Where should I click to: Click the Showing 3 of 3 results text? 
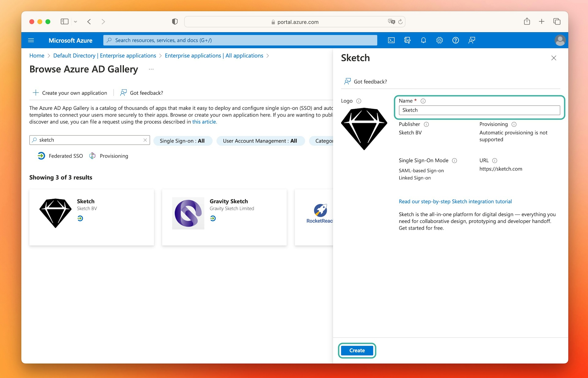pyautogui.click(x=61, y=177)
